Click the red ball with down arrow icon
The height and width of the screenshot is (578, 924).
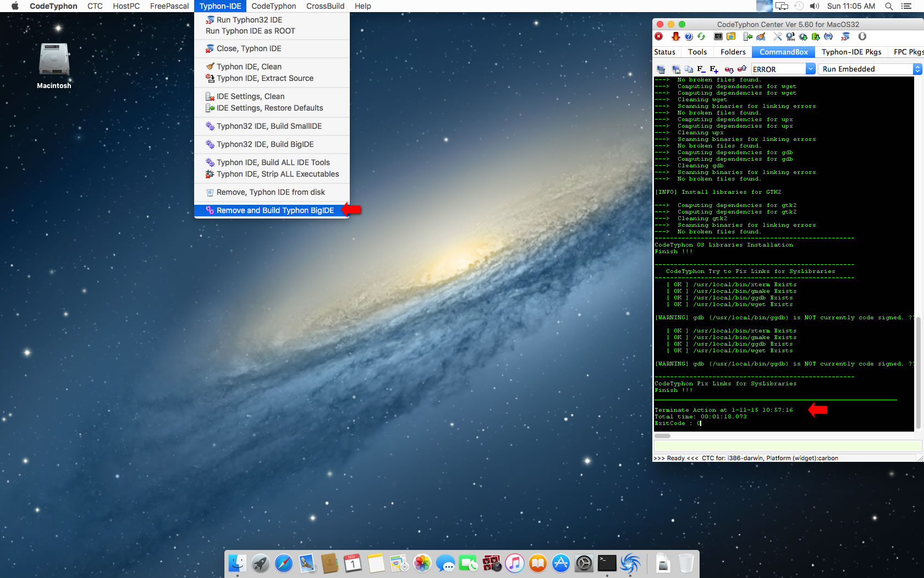[x=729, y=69]
